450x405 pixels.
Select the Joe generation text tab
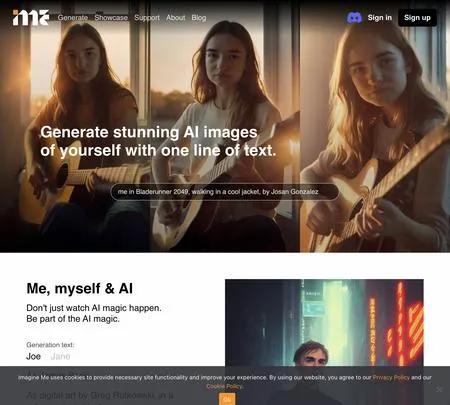click(x=33, y=356)
